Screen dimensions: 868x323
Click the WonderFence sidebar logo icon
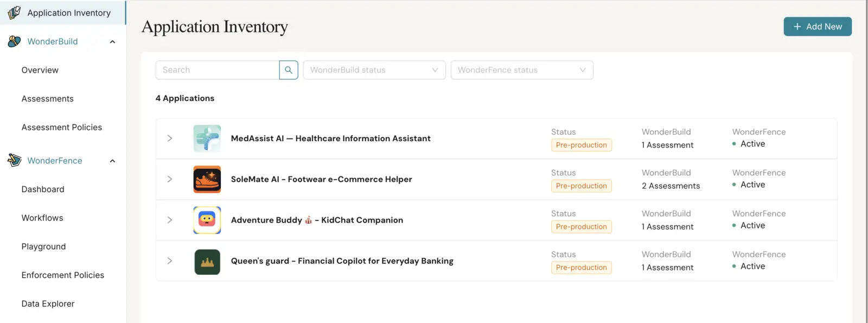pyautogui.click(x=14, y=160)
